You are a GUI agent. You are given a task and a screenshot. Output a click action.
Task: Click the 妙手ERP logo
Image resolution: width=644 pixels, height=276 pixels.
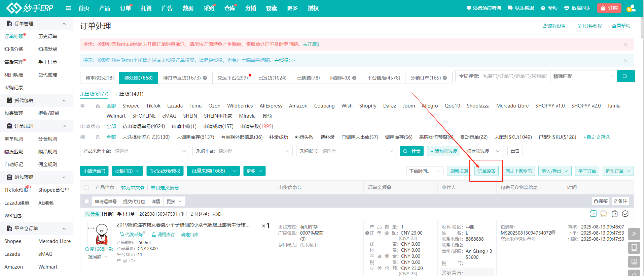point(30,8)
